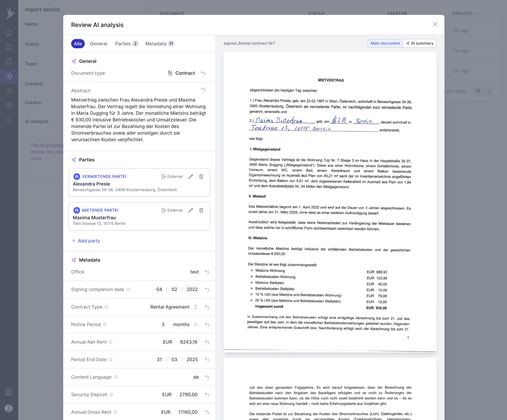The height and width of the screenshot is (420, 507).
Task: Expand the CREATED column sort dropdown
Action: [x=478, y=14]
